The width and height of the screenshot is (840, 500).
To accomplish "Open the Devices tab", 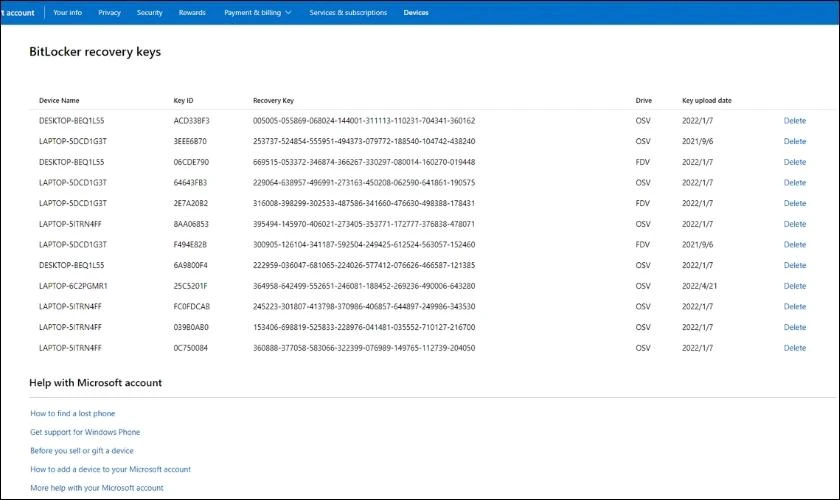I will tap(416, 12).
